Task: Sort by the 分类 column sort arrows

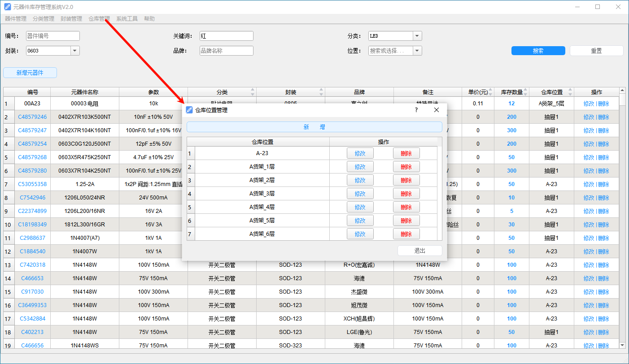Action: [x=253, y=92]
